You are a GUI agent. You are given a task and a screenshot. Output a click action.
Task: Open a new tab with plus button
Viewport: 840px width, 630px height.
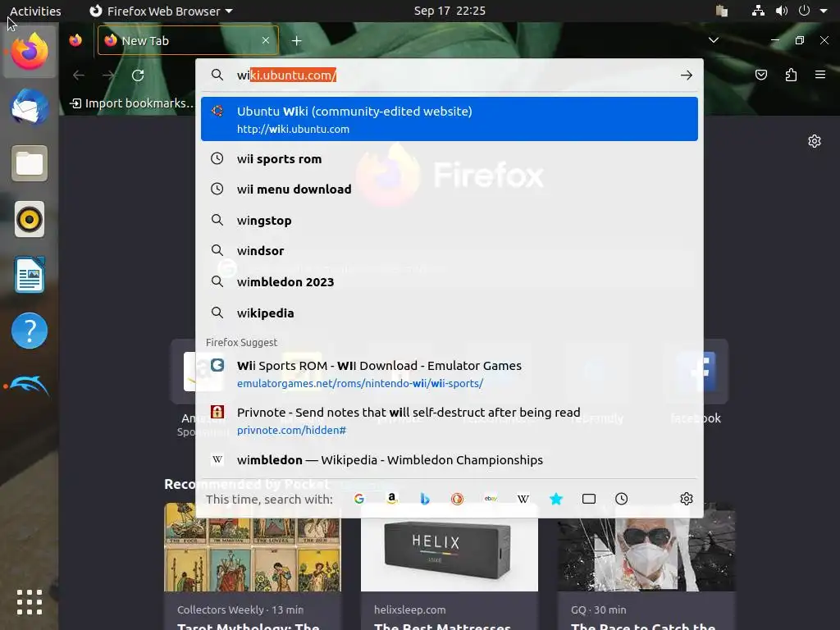click(296, 41)
